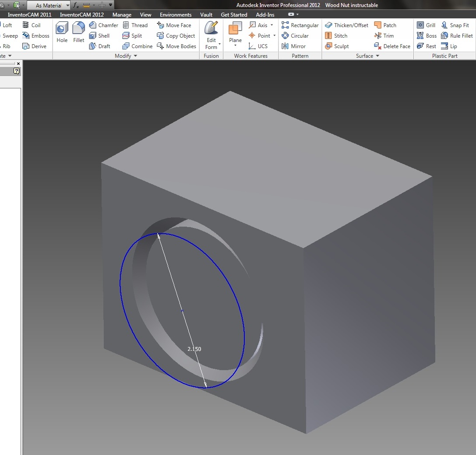Open the Edit Form dropdown arrow

(219, 44)
